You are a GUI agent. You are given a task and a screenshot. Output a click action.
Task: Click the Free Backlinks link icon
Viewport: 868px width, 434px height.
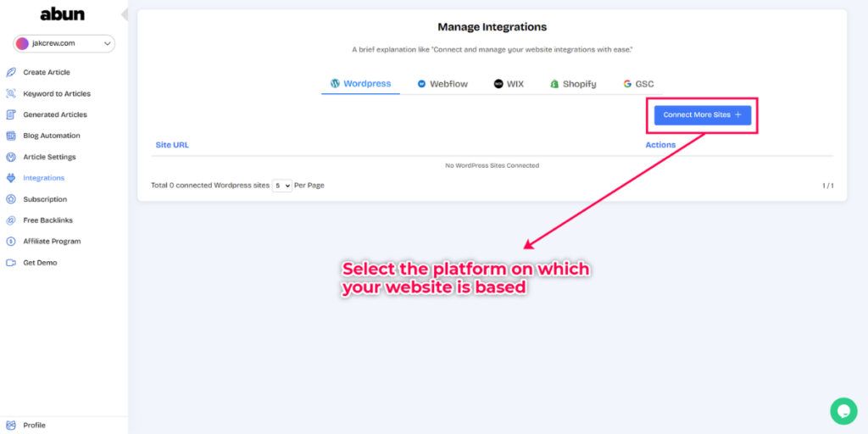[x=10, y=220]
